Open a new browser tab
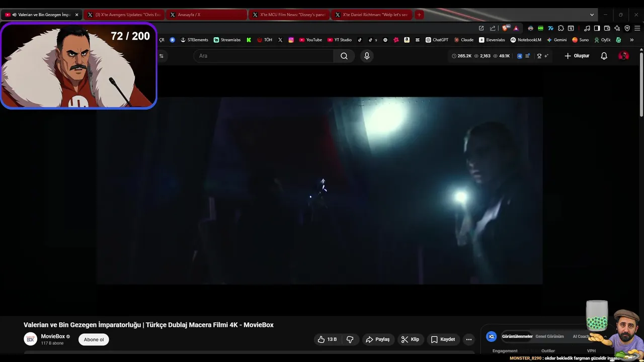The height and width of the screenshot is (362, 644). click(x=419, y=15)
